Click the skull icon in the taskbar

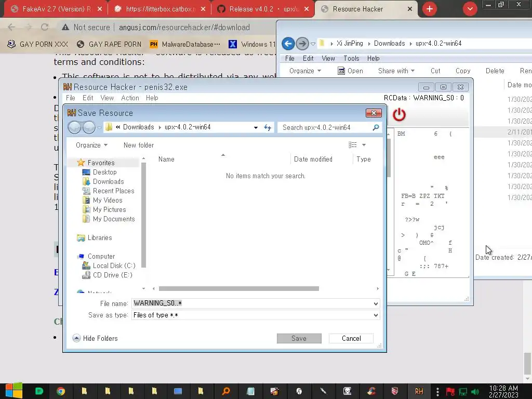[347, 391]
